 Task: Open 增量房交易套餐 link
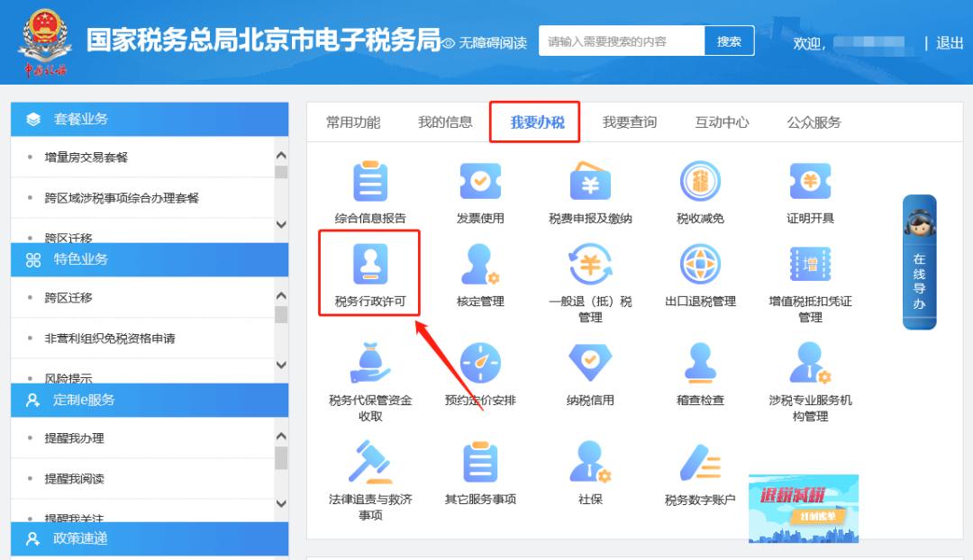(86, 158)
